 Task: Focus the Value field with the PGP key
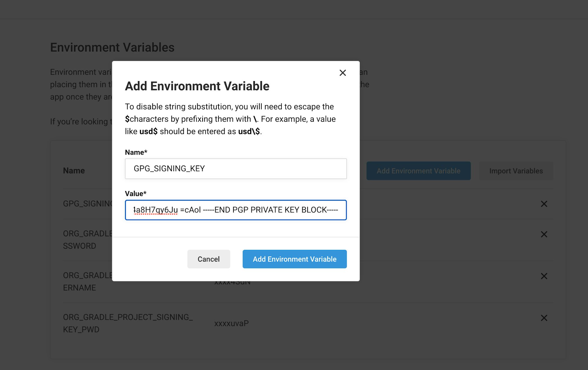coord(235,210)
